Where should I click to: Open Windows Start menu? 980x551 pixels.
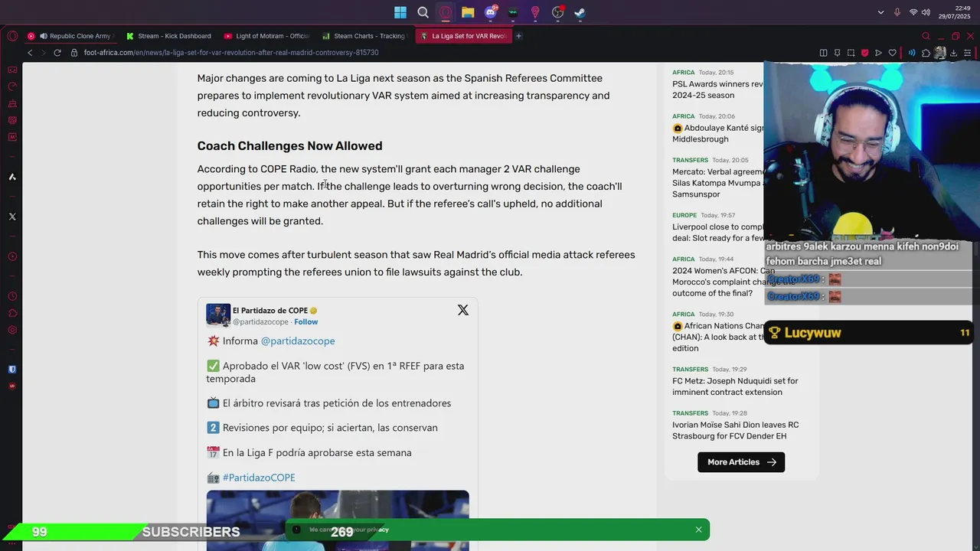400,12
